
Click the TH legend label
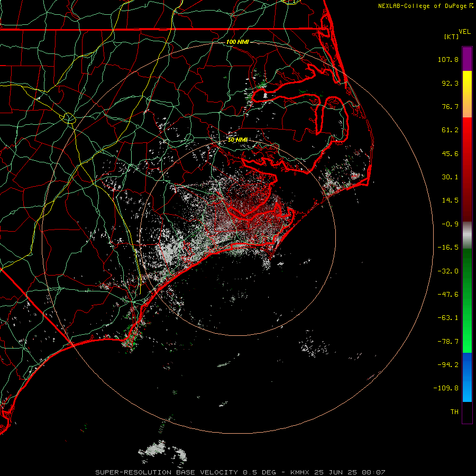[454, 412]
